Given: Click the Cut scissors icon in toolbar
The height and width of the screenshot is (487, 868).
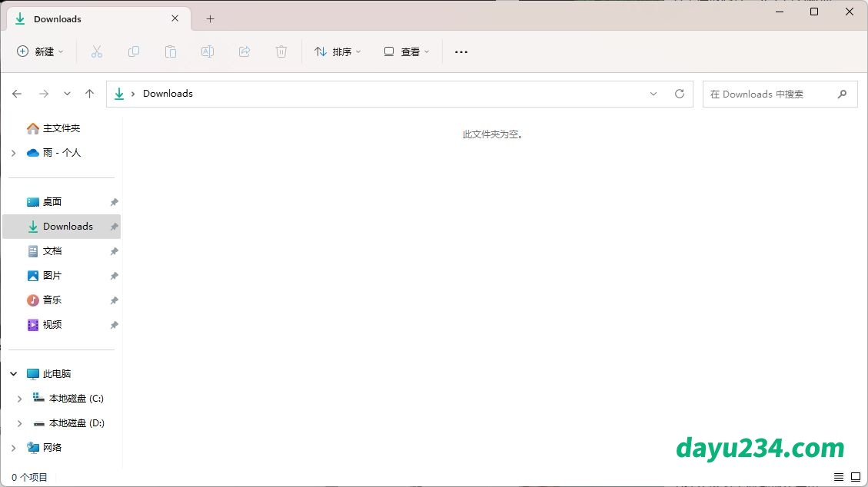Looking at the screenshot, I should point(97,51).
